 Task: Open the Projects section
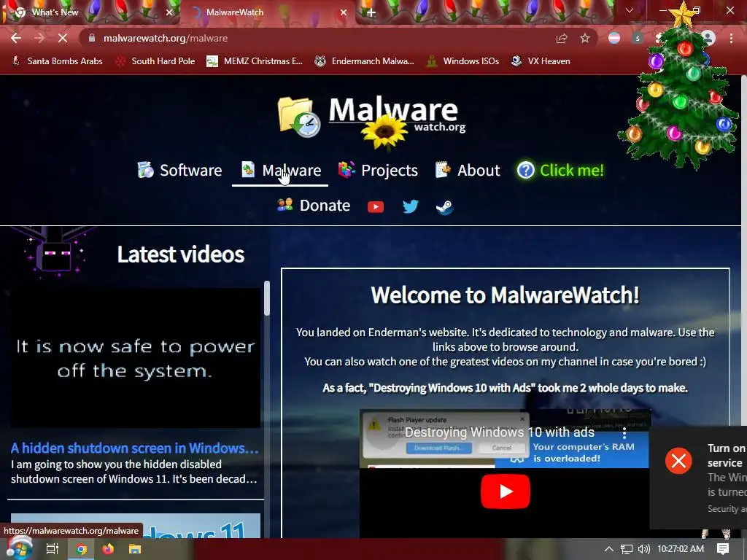[x=379, y=170]
